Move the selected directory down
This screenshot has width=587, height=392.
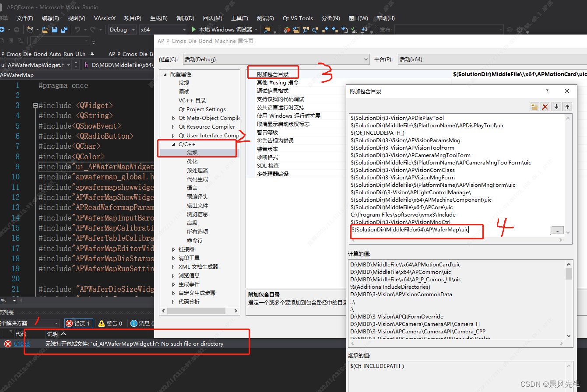tap(556, 107)
